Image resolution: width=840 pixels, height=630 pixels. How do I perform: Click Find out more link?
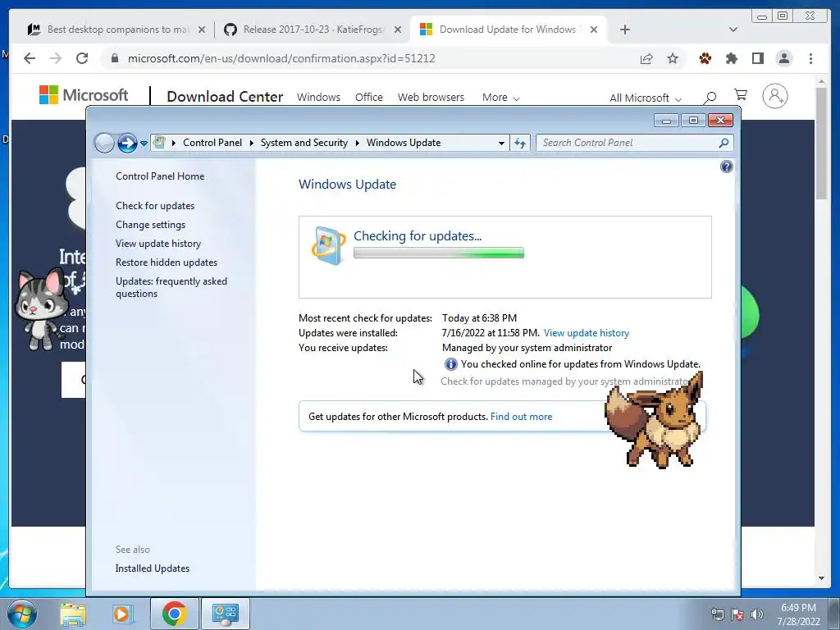[x=521, y=417]
